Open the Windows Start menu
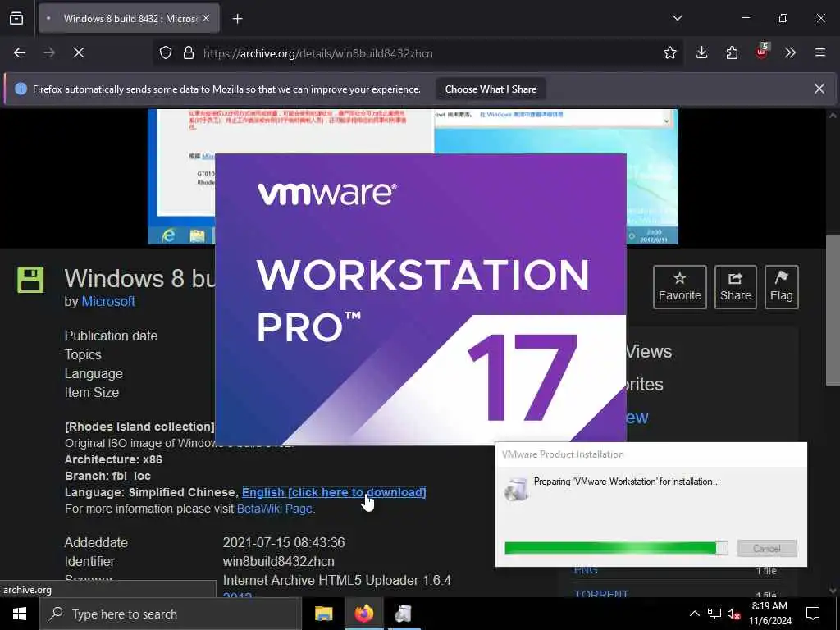Image resolution: width=840 pixels, height=630 pixels. (x=20, y=614)
